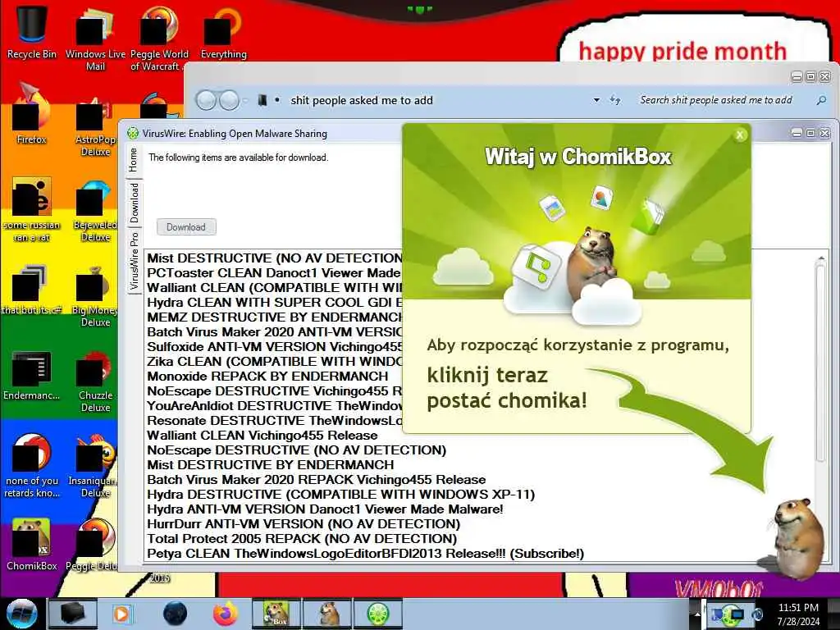Viewport: 840px width, 630px height.
Task: Open the taskbar clock showing 11:51 PM
Action: [x=798, y=614]
